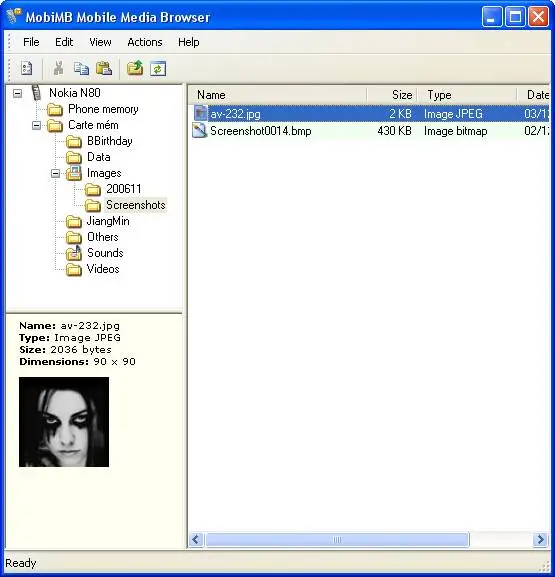Select the 200611 folder label
This screenshot has width=555, height=577.
coord(124,189)
